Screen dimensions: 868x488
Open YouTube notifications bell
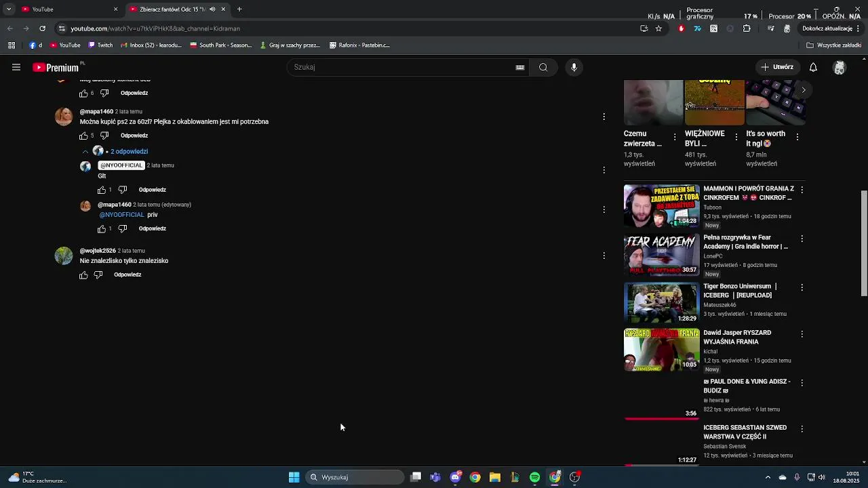click(x=813, y=67)
